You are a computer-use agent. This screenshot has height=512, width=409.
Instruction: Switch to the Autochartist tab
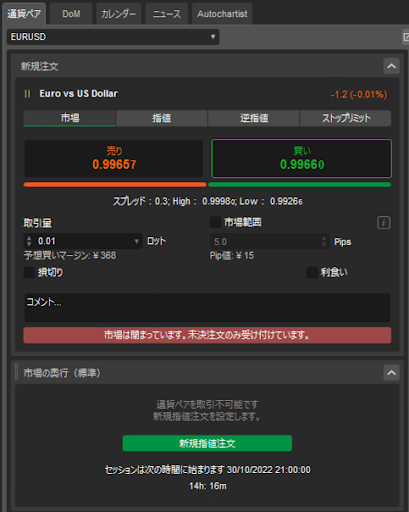[x=222, y=14]
